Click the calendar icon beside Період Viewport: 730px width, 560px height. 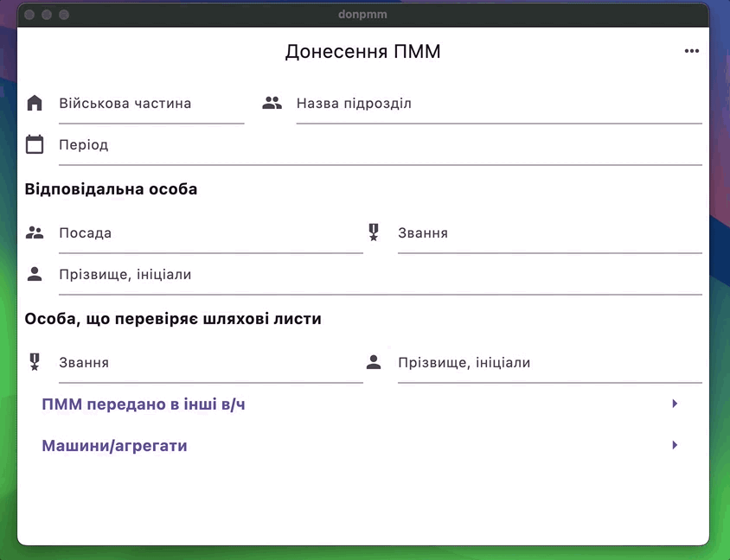pyautogui.click(x=35, y=144)
